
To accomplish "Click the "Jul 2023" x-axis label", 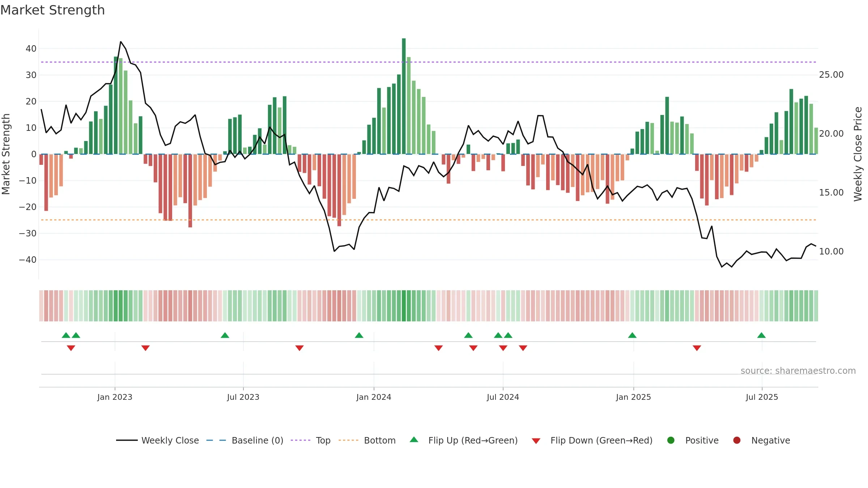I will 243,397.
